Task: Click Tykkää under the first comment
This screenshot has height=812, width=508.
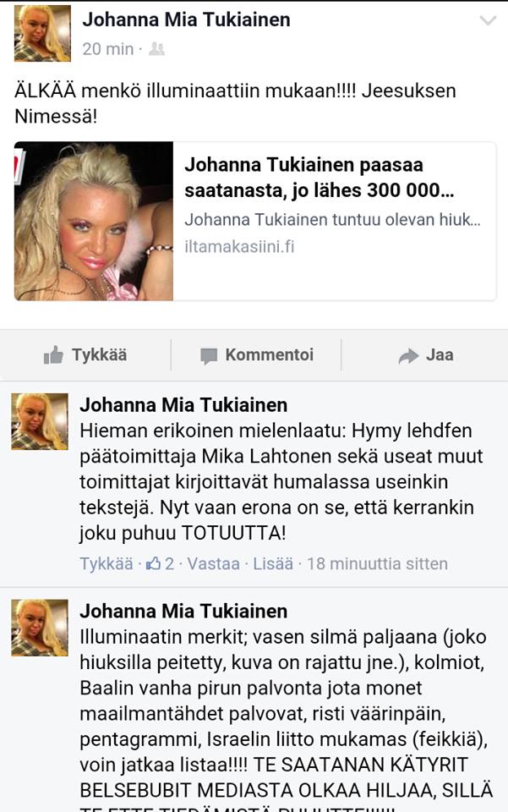Action: tap(106, 563)
